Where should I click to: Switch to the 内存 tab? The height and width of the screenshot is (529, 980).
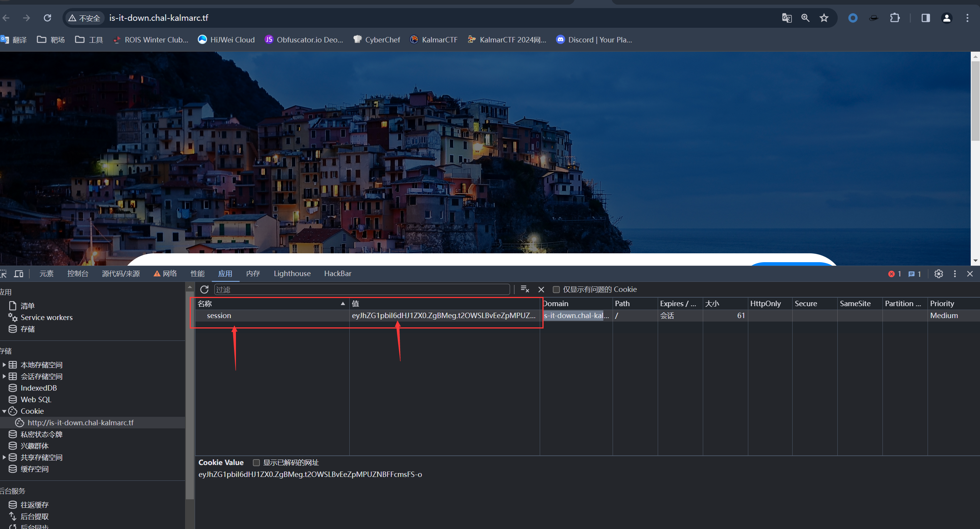pyautogui.click(x=253, y=273)
